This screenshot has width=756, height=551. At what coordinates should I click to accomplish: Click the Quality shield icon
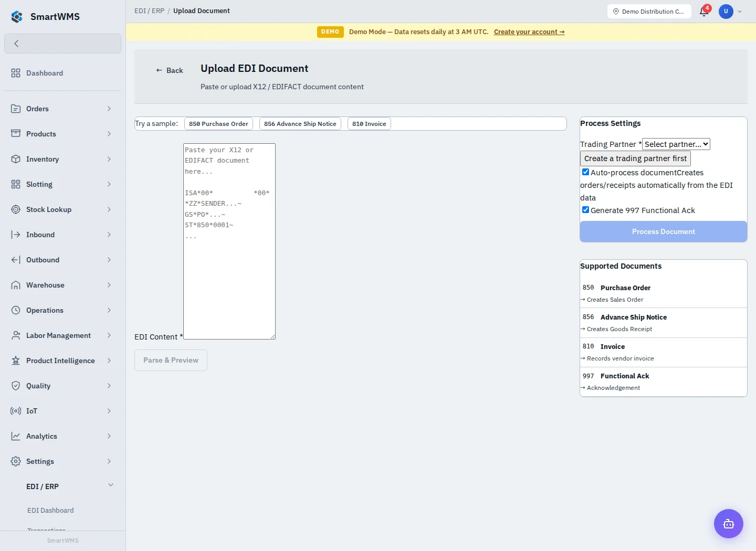[x=16, y=386]
